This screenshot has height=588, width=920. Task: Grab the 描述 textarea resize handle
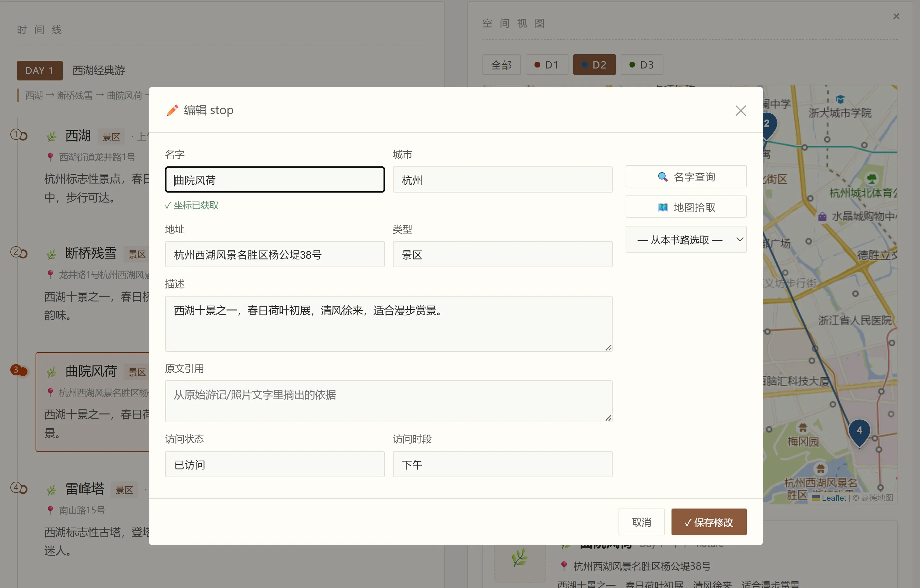coord(608,347)
